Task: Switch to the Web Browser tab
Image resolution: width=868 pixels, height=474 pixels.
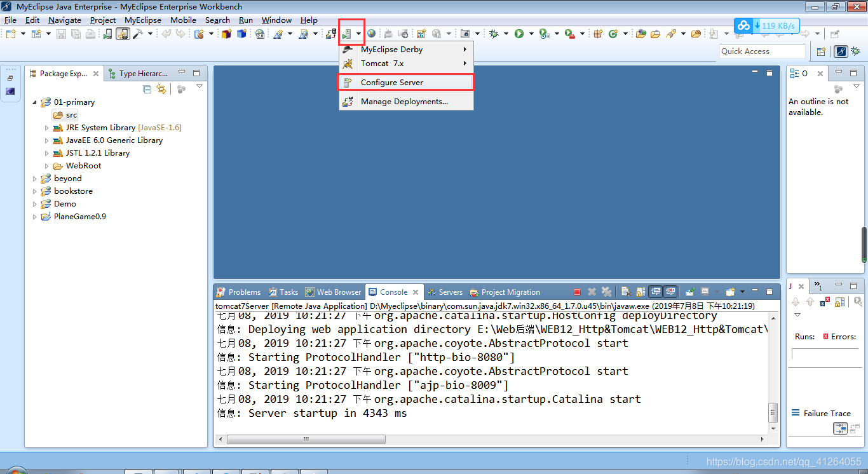Action: coord(334,292)
